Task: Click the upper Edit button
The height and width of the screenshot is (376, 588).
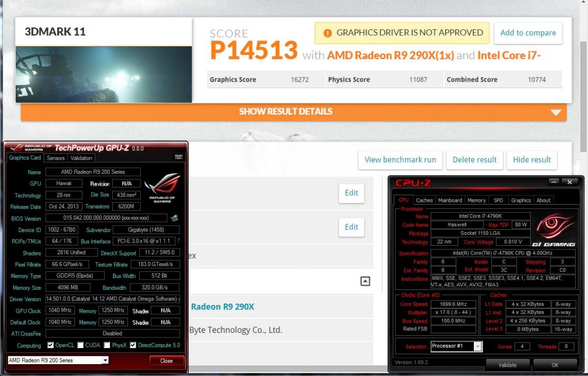Action: coord(351,193)
